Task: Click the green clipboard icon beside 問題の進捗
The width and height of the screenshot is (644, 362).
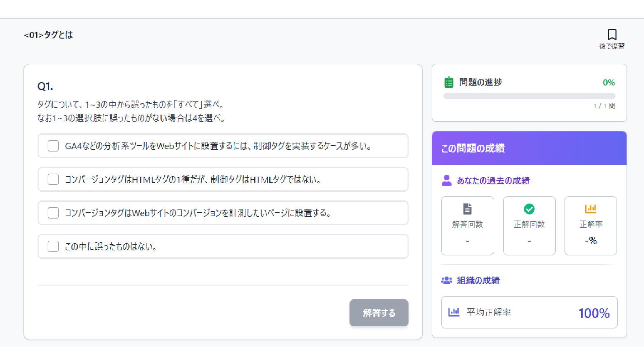Action: (448, 82)
